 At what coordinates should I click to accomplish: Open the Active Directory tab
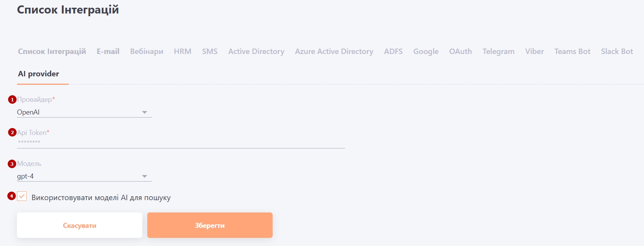pos(256,51)
